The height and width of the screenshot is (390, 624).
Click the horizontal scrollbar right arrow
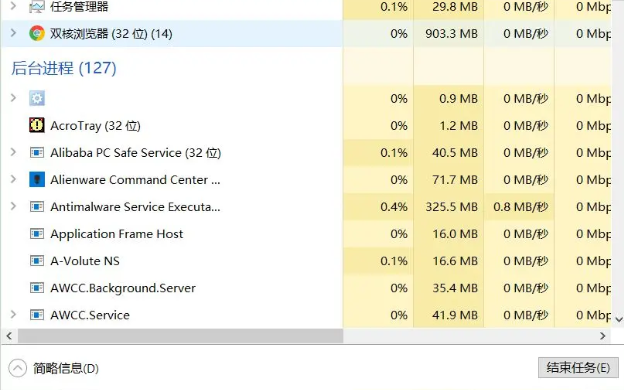(603, 336)
